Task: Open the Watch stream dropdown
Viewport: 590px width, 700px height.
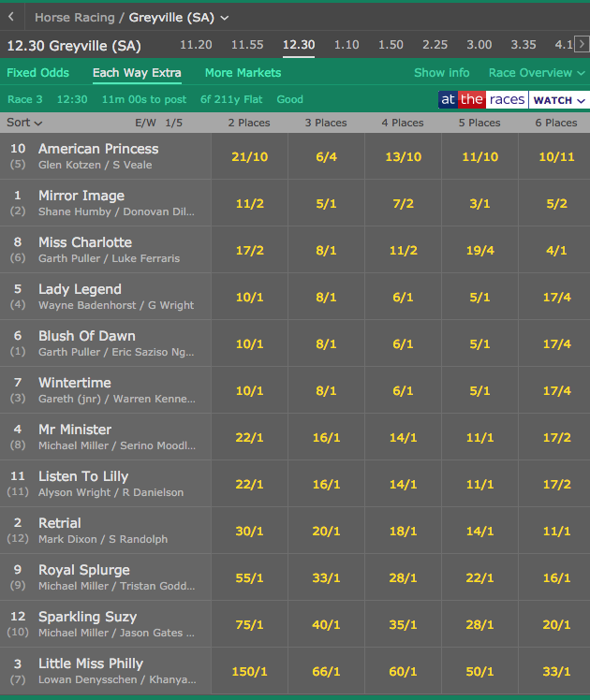Action: click(x=559, y=100)
